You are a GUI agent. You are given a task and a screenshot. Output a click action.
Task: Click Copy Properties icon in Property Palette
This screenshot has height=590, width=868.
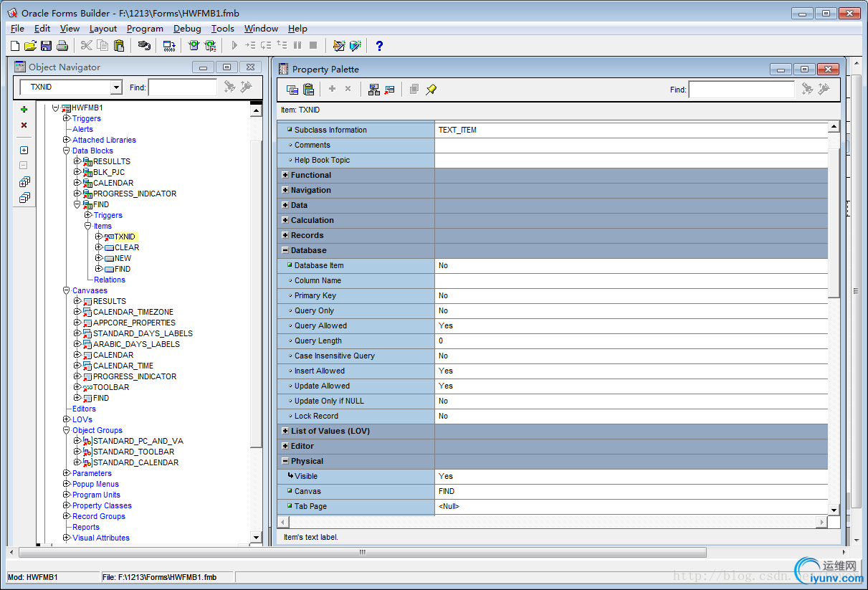coord(292,90)
